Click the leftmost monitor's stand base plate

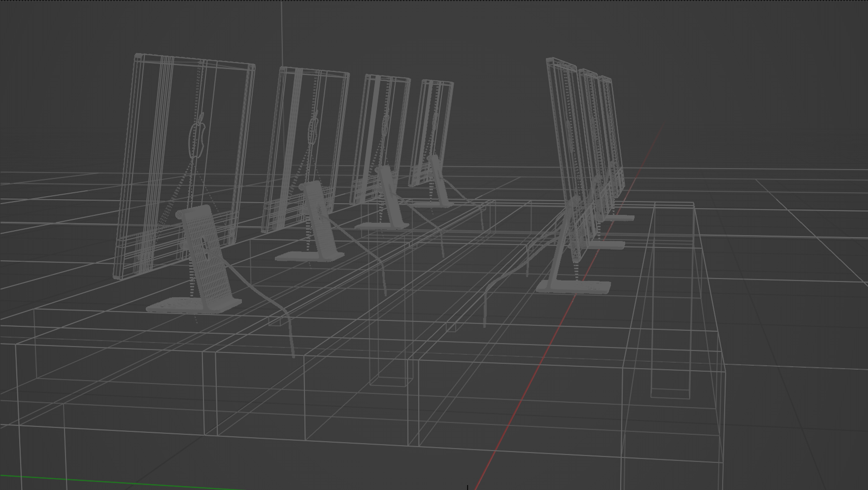194,305
